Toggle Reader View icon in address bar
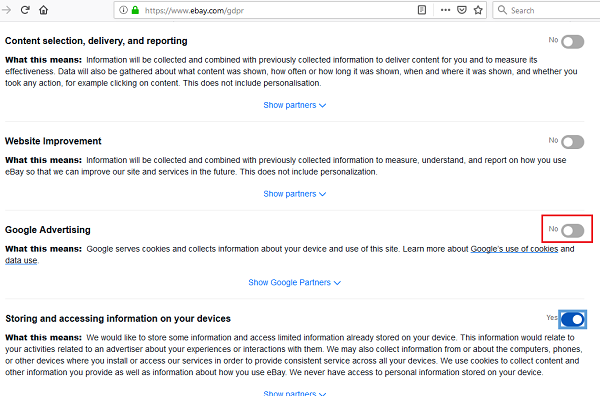This screenshot has width=600, height=396. click(x=422, y=10)
